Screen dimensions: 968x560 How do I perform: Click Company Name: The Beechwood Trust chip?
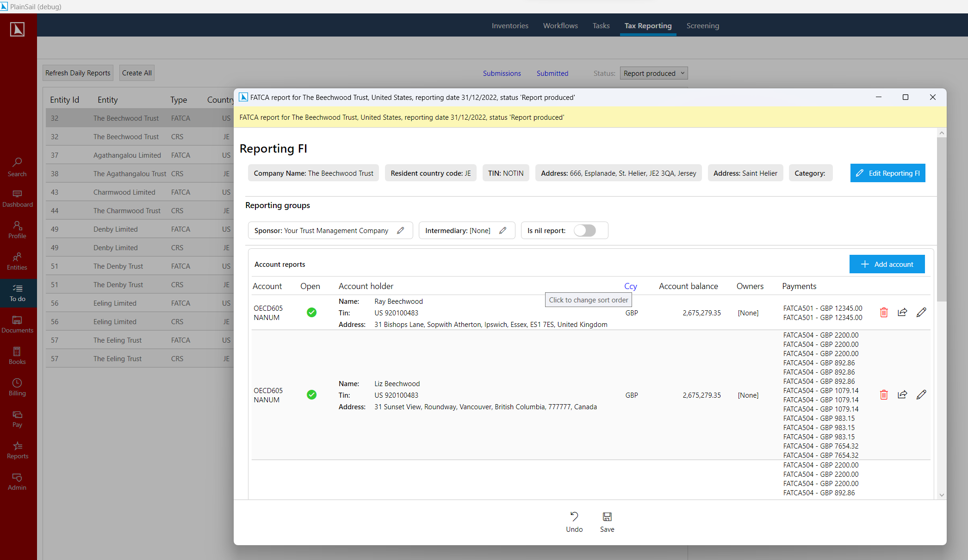pos(313,173)
